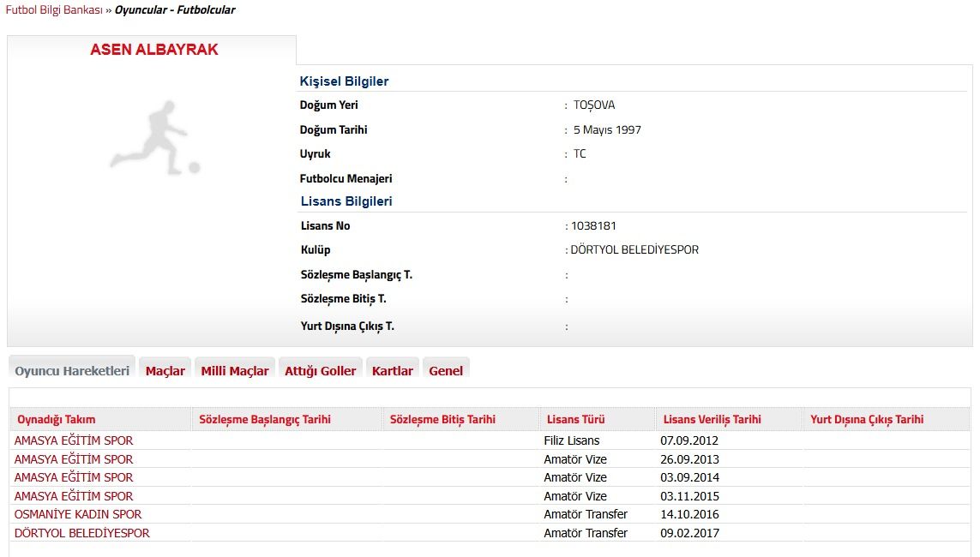The height and width of the screenshot is (557, 980).
Task: Click the Lisans Bilgileri section heading
Action: click(346, 201)
